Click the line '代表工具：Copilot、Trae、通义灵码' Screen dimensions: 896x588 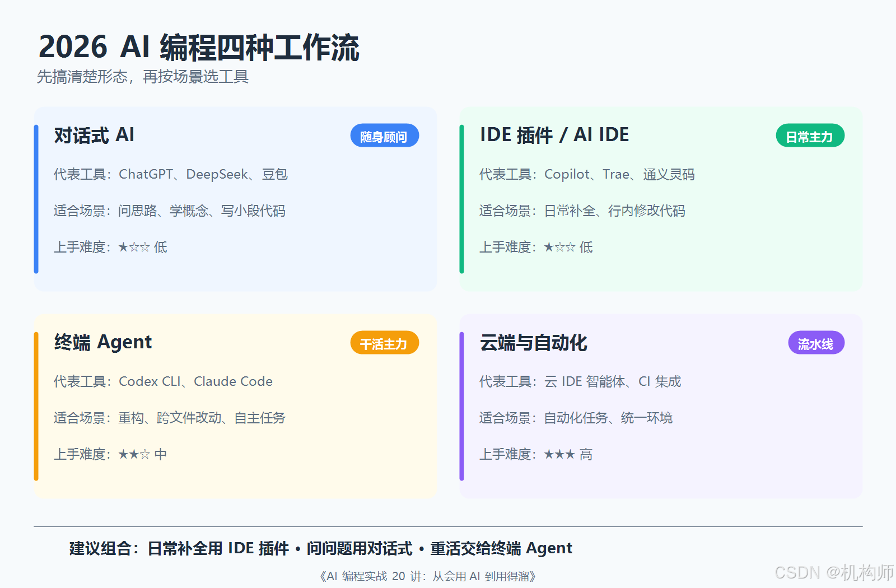click(587, 174)
